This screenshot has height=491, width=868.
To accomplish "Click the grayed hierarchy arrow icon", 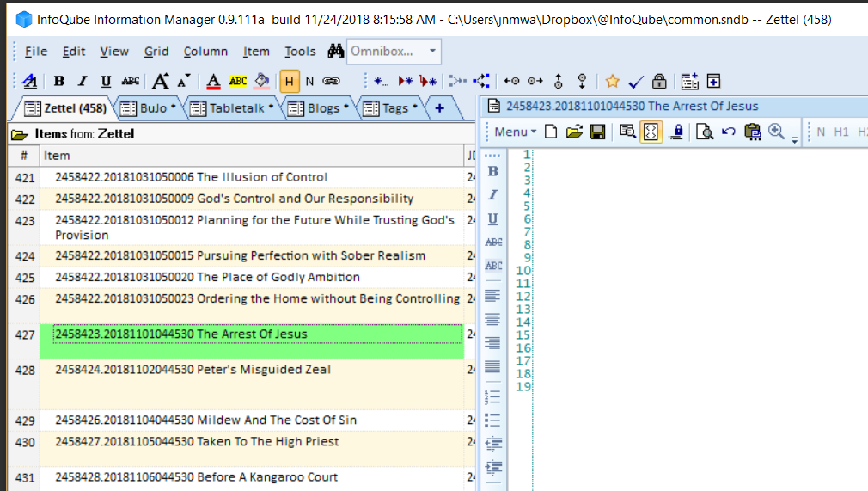I will [x=458, y=82].
